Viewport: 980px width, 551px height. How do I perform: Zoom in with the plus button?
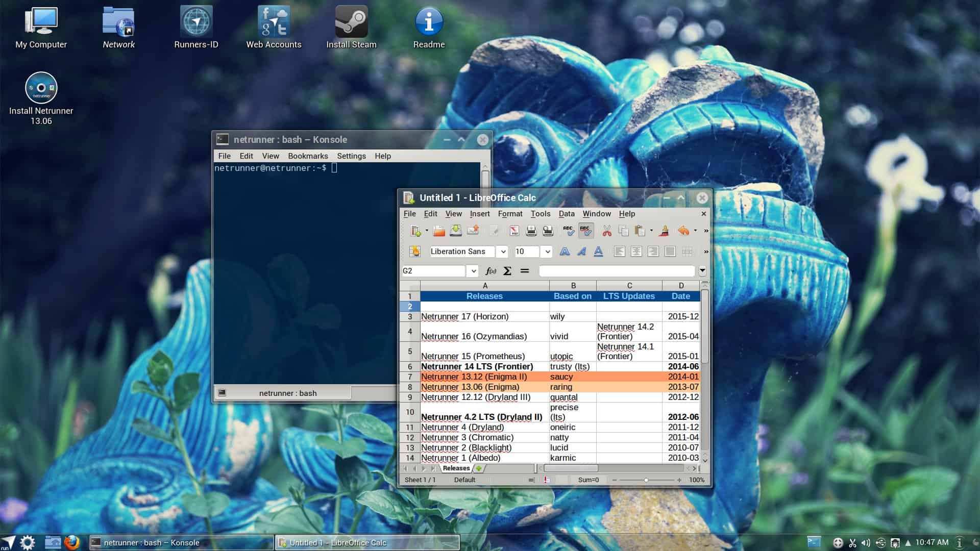click(679, 480)
